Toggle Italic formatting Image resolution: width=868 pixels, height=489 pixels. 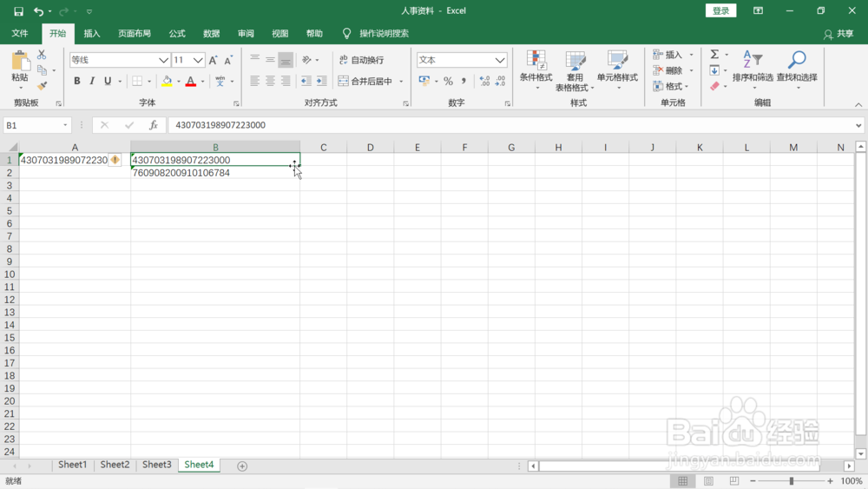click(92, 82)
